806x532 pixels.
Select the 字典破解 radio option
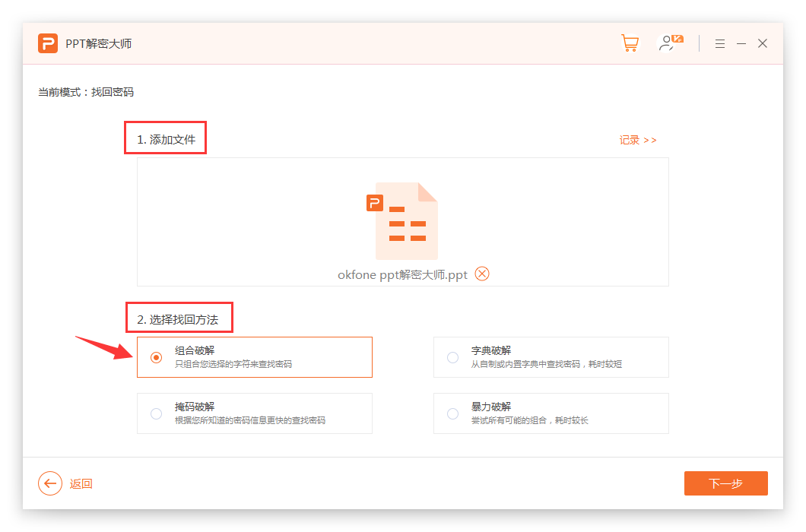click(452, 357)
